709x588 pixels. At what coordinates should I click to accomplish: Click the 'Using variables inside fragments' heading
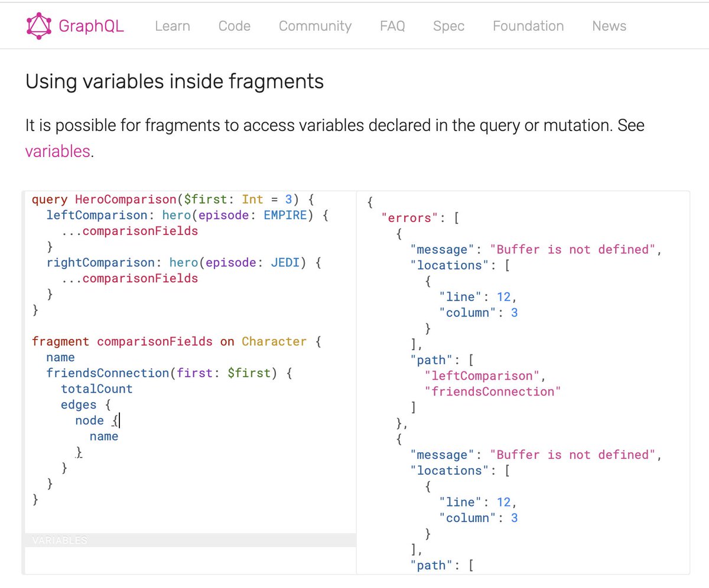click(x=174, y=81)
